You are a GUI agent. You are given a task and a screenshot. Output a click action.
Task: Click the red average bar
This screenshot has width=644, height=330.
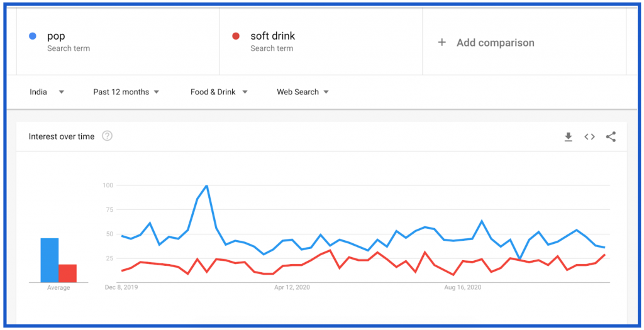pyautogui.click(x=67, y=273)
